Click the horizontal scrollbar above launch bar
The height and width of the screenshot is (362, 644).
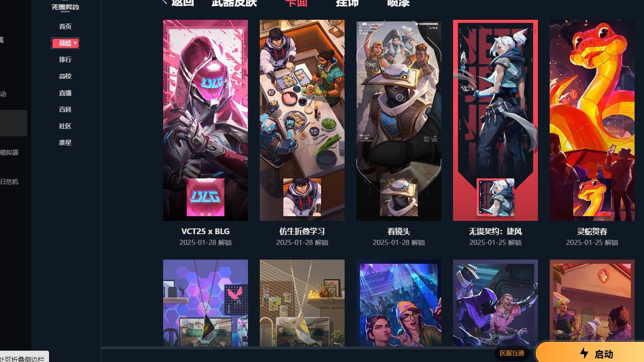pyautogui.click(x=318, y=348)
